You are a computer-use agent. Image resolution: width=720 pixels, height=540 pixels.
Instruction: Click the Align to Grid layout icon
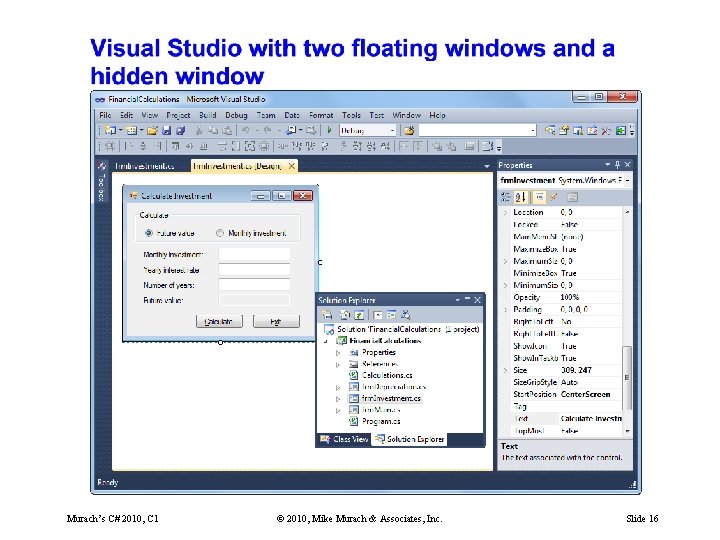pos(110,146)
